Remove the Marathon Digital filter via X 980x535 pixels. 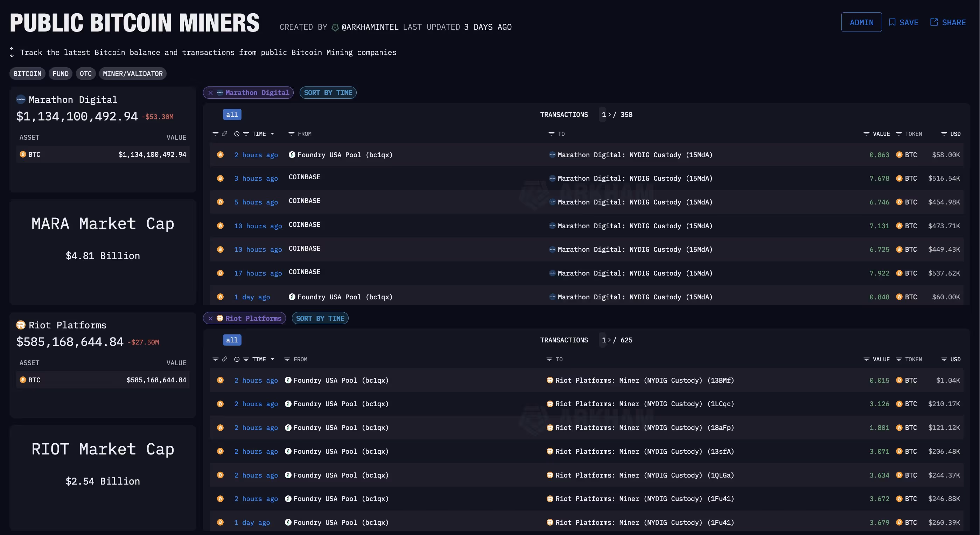click(x=210, y=93)
